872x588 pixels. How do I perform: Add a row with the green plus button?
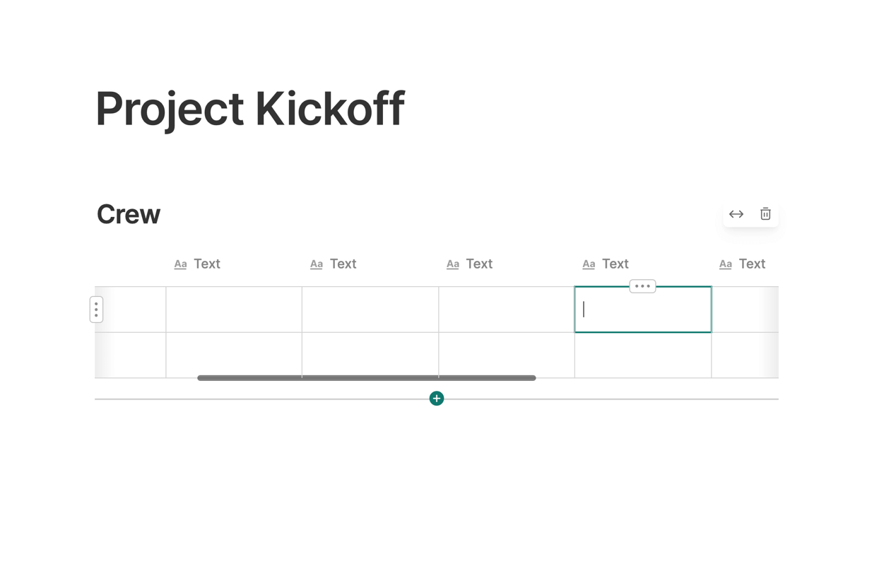(x=437, y=399)
